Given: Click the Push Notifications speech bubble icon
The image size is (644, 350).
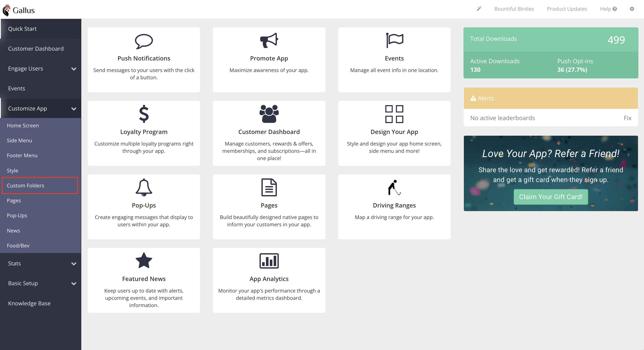Looking at the screenshot, I should 144,41.
